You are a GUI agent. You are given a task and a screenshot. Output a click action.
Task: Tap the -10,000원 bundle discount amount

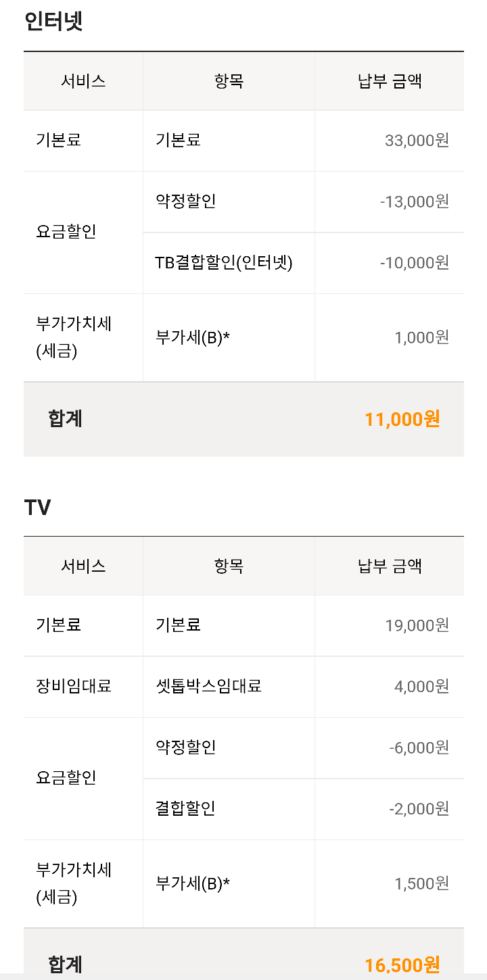click(x=415, y=263)
